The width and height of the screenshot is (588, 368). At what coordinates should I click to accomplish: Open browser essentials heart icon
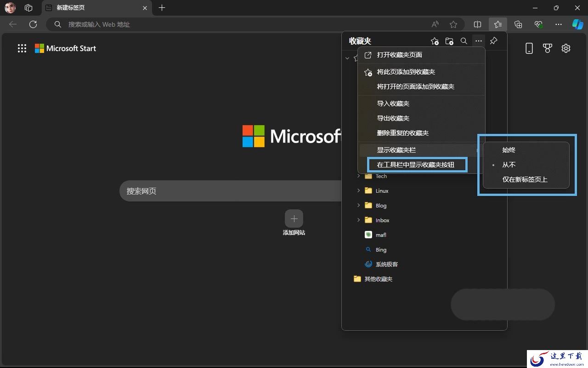click(538, 24)
